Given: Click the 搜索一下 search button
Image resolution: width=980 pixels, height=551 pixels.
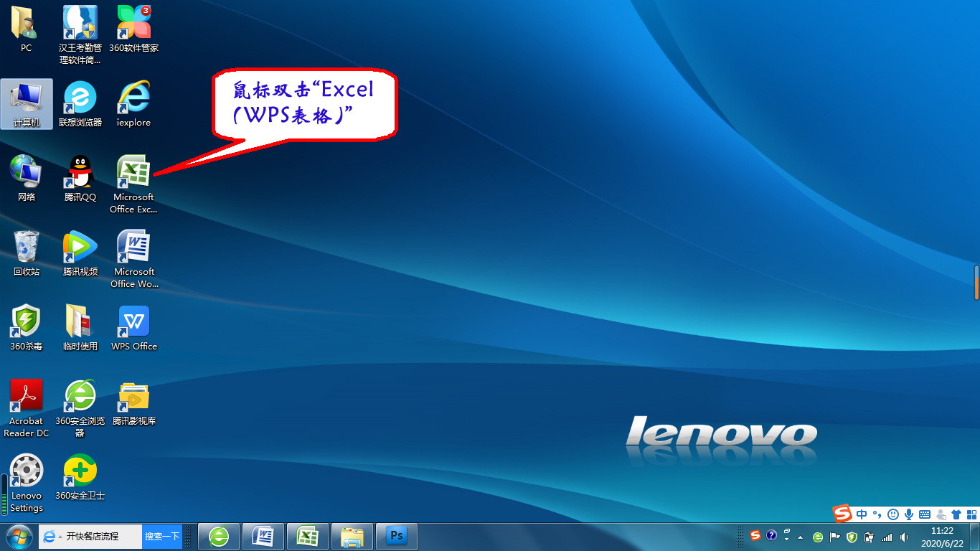Looking at the screenshot, I should [x=161, y=536].
